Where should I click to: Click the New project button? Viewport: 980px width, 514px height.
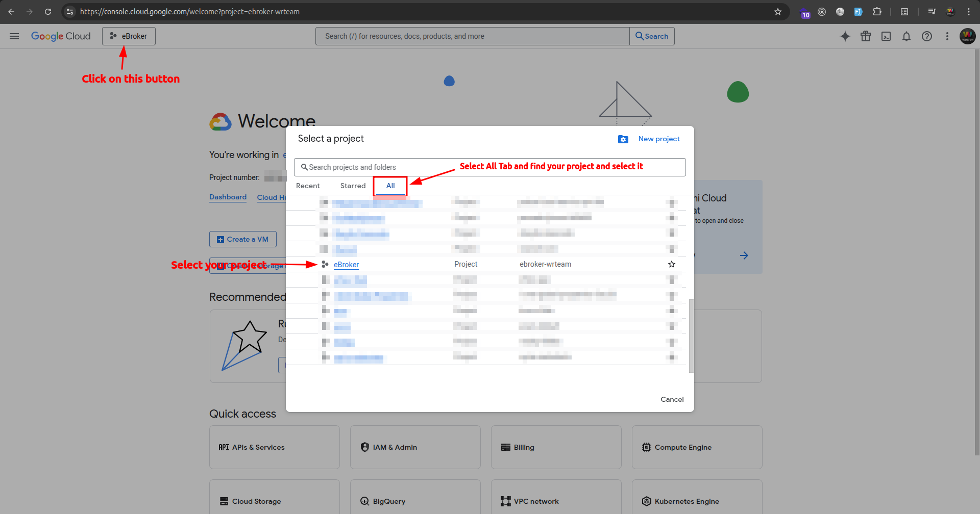pos(658,139)
